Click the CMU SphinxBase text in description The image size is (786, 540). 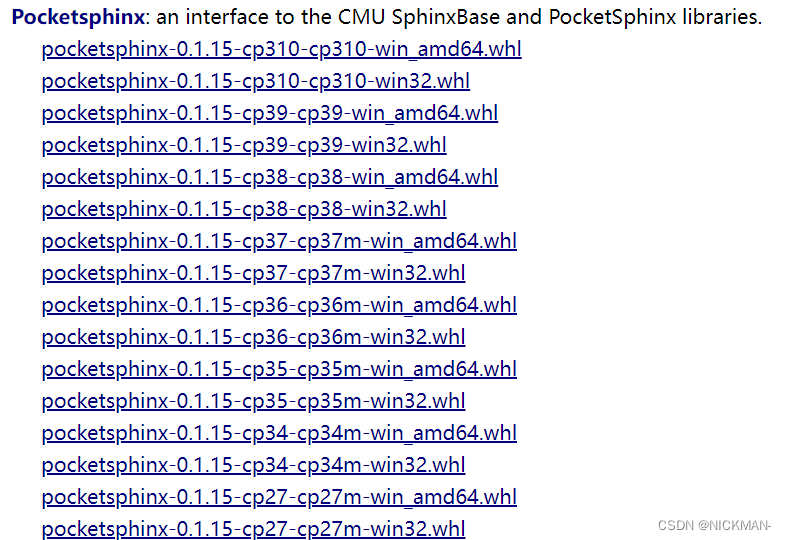419,18
